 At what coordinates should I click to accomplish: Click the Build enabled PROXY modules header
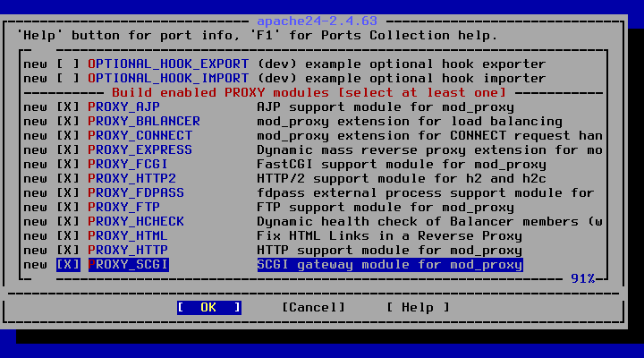(x=309, y=93)
